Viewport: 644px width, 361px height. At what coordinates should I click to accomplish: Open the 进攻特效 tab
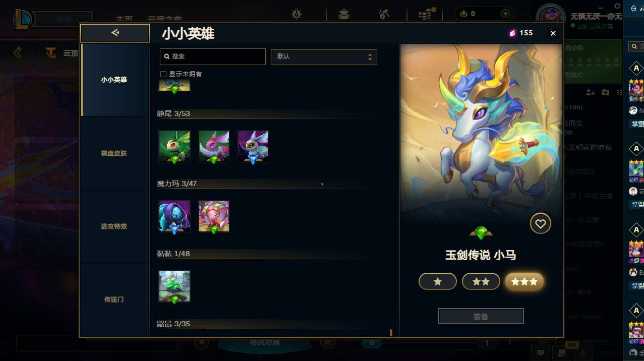114,226
